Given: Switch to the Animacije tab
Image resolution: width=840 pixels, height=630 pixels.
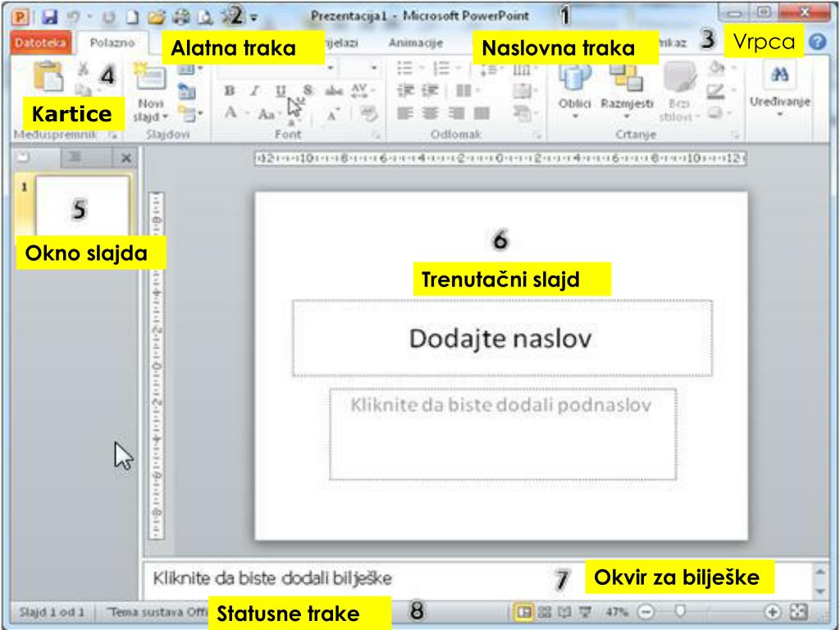Looking at the screenshot, I should pos(415,43).
